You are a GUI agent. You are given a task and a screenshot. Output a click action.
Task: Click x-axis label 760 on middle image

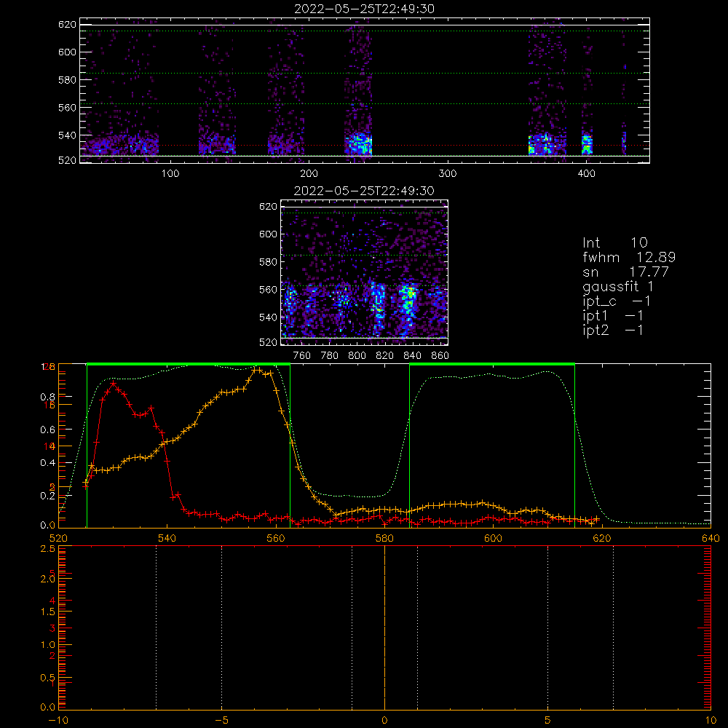(x=302, y=356)
